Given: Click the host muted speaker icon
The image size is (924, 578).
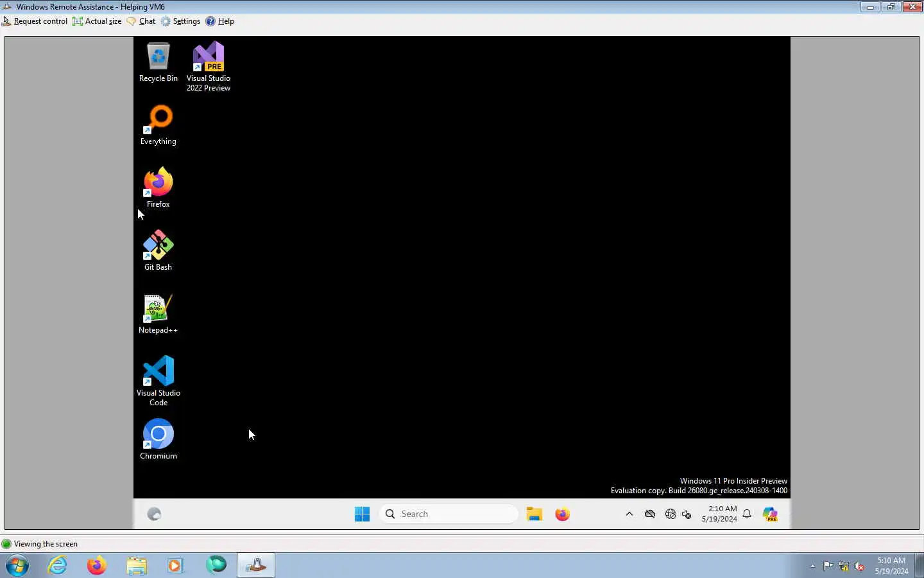Looking at the screenshot, I should [x=860, y=566].
